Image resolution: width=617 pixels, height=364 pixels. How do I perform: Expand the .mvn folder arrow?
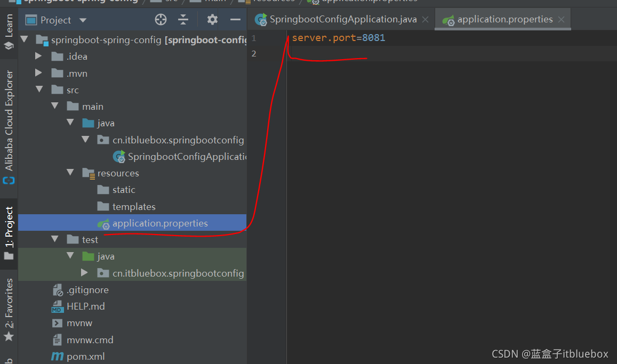tap(38, 72)
